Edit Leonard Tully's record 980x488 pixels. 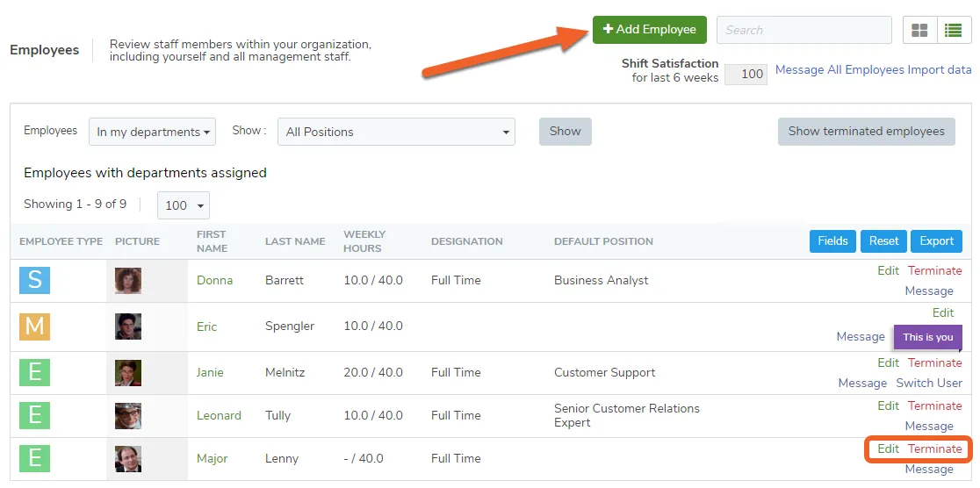coord(888,406)
